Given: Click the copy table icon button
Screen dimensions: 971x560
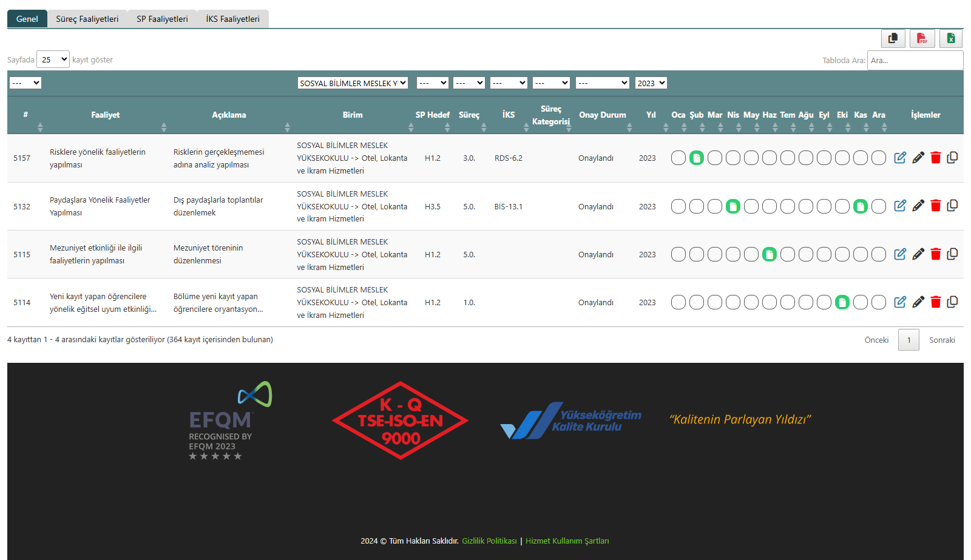Looking at the screenshot, I should click(x=893, y=38).
